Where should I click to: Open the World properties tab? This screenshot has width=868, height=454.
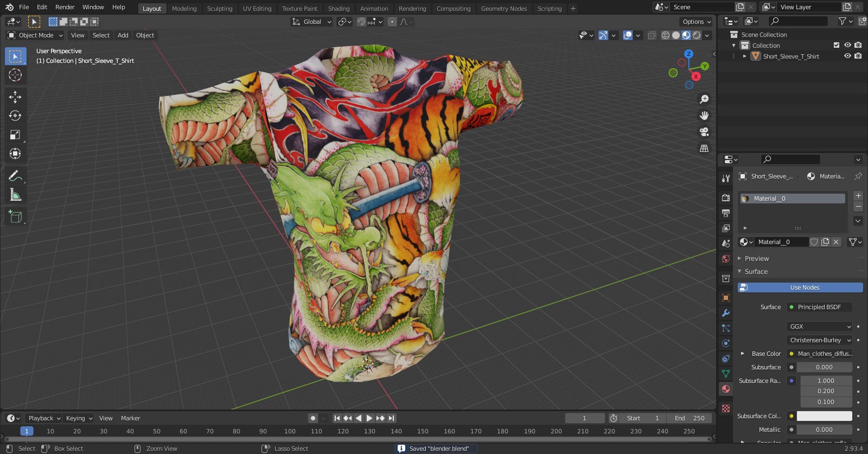(x=726, y=259)
